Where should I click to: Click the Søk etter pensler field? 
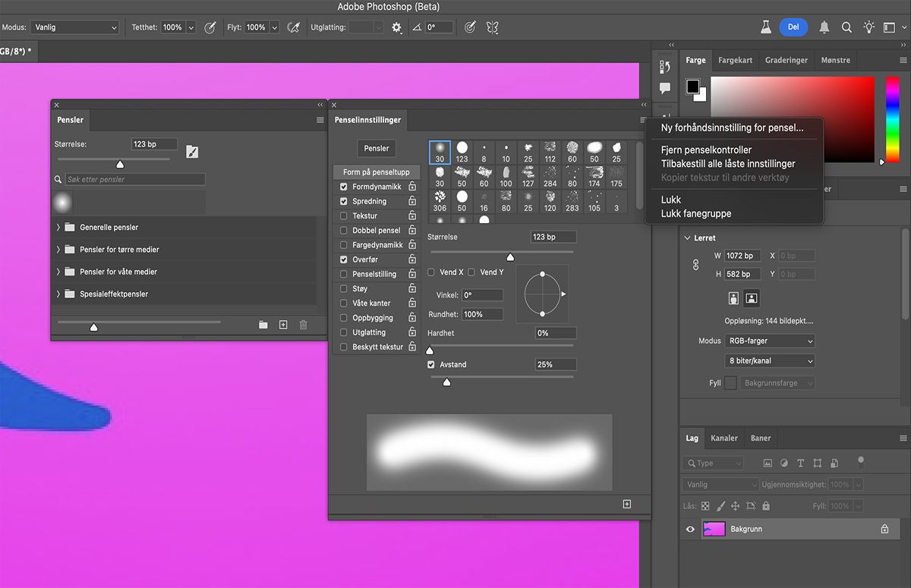tap(134, 180)
